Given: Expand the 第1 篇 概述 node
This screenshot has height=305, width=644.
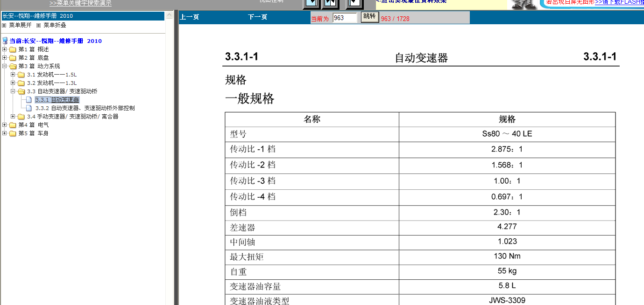Looking at the screenshot, I should tap(5, 49).
